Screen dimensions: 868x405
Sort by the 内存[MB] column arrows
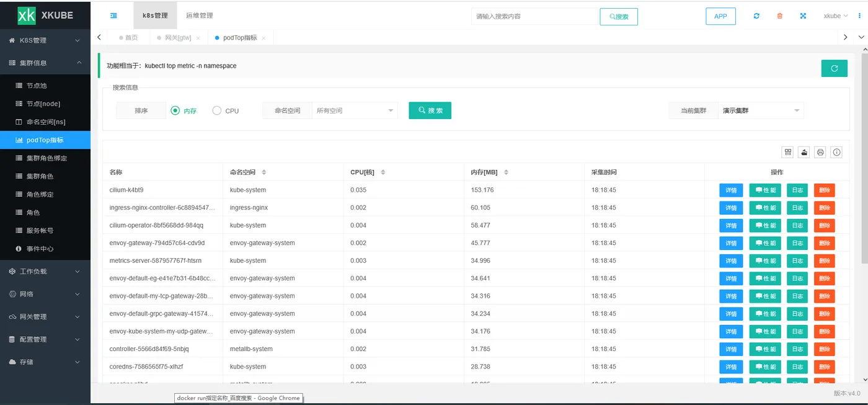point(507,172)
